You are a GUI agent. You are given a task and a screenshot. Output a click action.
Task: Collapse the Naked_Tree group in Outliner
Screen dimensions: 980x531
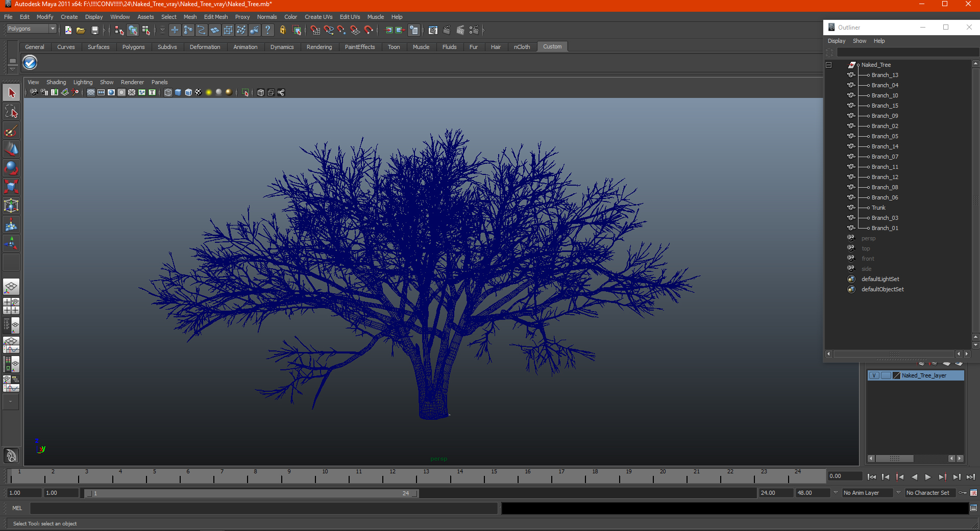829,65
